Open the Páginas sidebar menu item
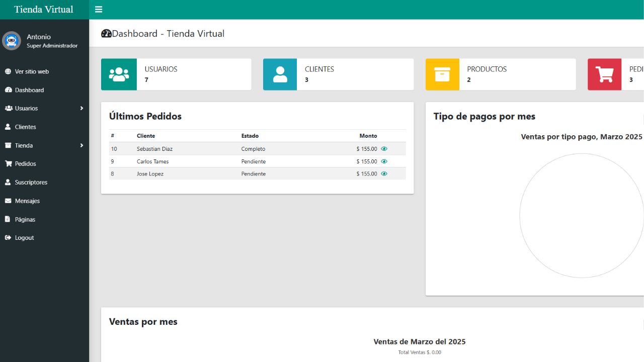 click(25, 219)
